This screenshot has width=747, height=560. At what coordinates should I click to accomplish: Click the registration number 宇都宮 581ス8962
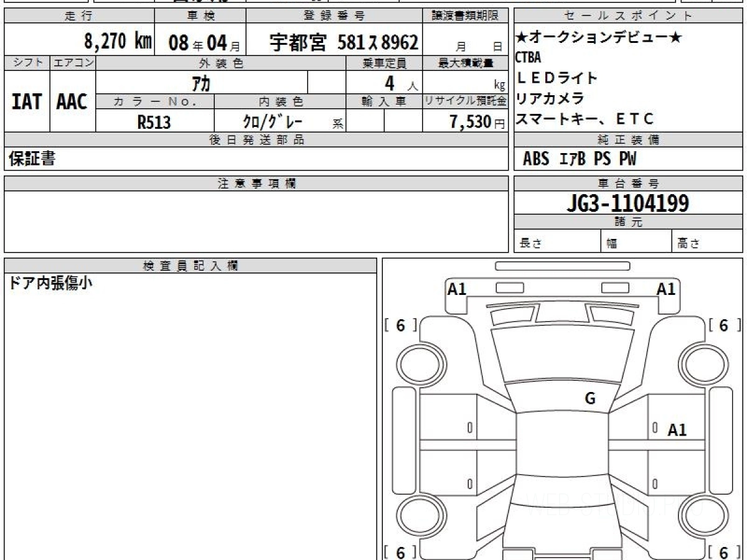(344, 42)
